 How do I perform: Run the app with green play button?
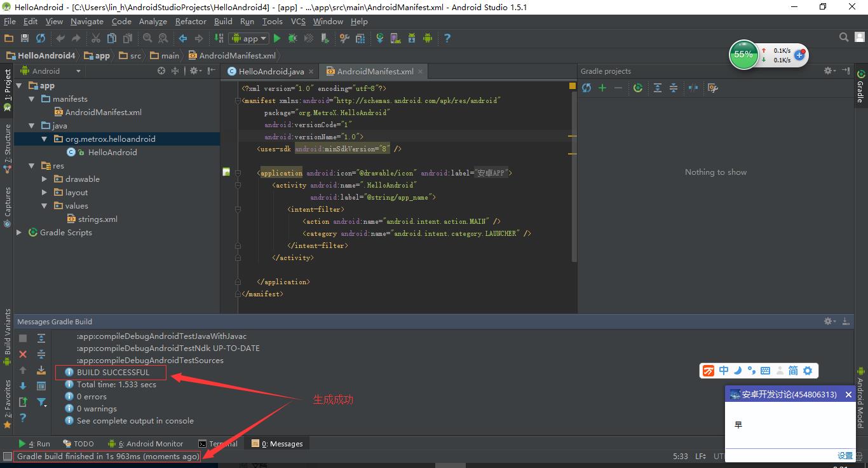pos(276,38)
